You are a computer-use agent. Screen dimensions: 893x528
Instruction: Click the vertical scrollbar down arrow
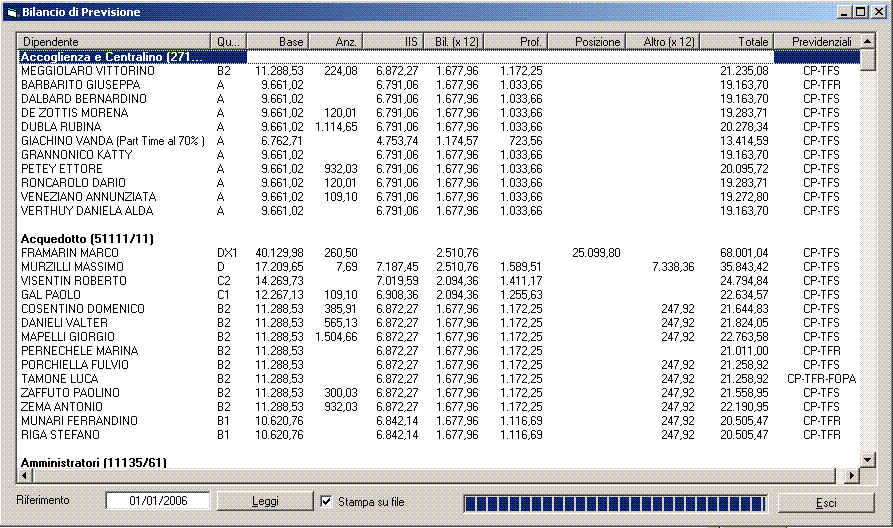coord(867,460)
